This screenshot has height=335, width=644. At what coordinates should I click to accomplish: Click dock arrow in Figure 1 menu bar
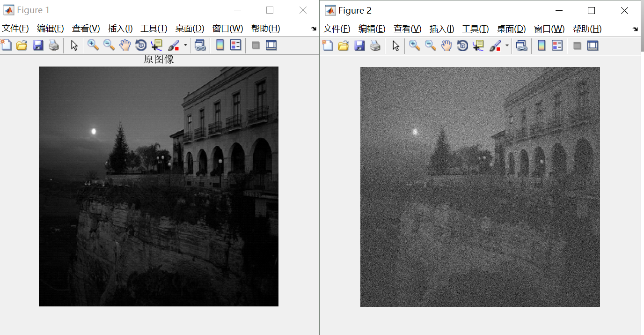click(314, 29)
